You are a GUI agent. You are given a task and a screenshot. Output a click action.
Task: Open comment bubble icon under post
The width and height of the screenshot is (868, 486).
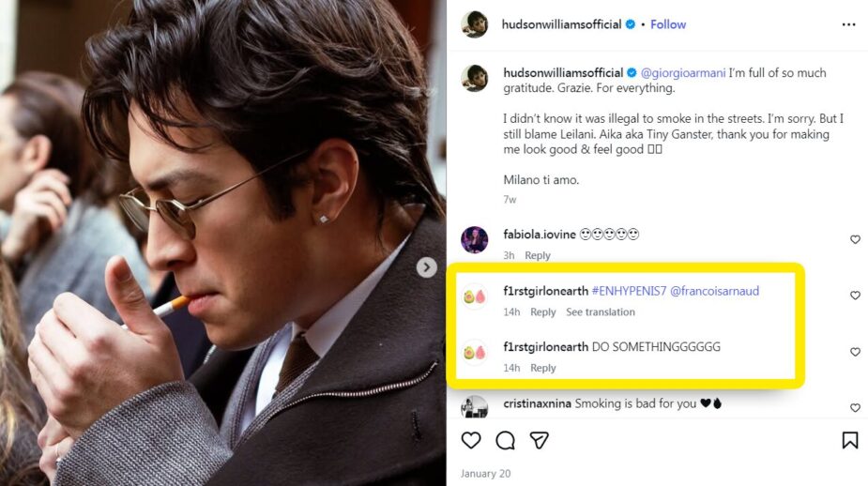(x=506, y=440)
